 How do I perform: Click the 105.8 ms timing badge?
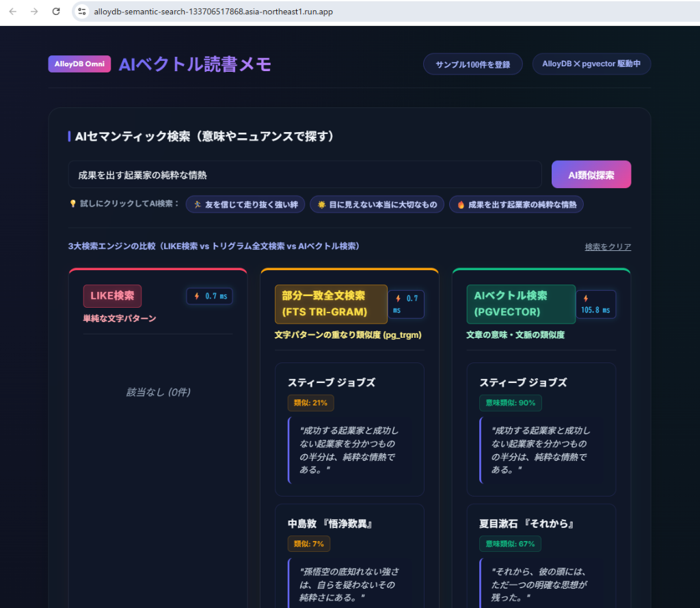595,304
